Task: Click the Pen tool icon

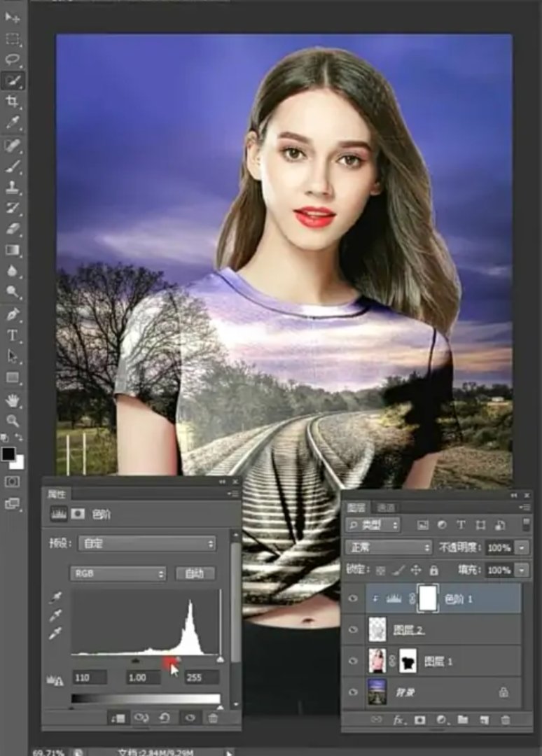Action: pyautogui.click(x=13, y=314)
